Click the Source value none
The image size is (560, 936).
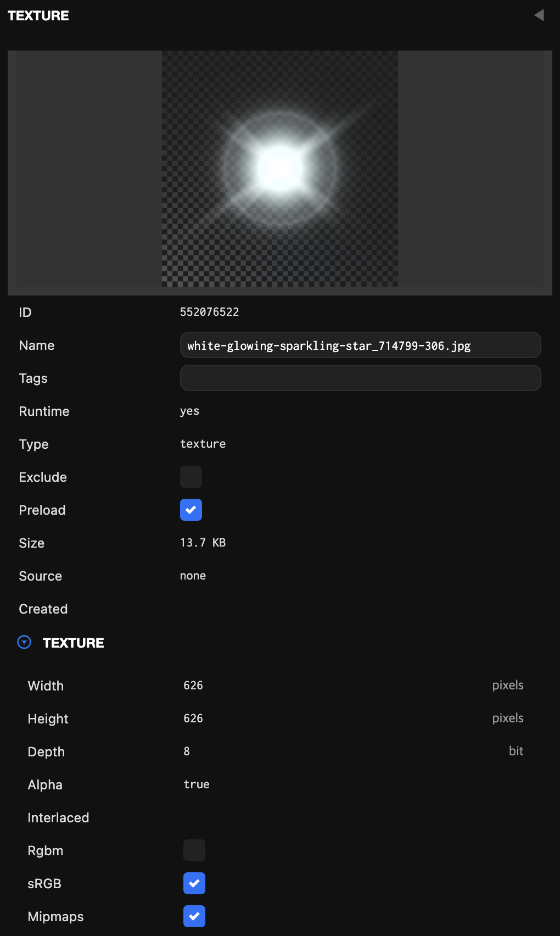click(x=193, y=576)
